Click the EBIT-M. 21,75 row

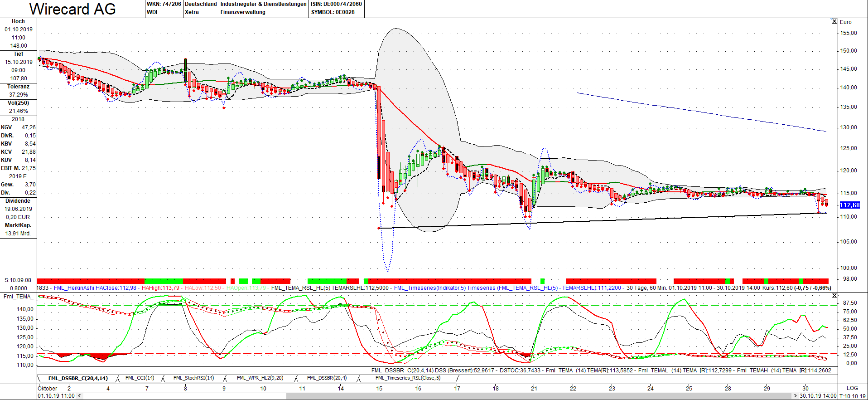click(18, 168)
